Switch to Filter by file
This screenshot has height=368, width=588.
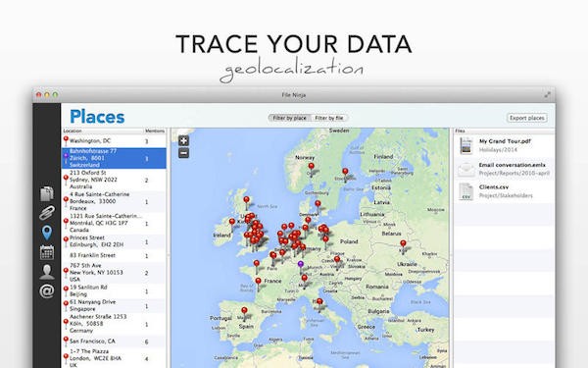(x=329, y=118)
